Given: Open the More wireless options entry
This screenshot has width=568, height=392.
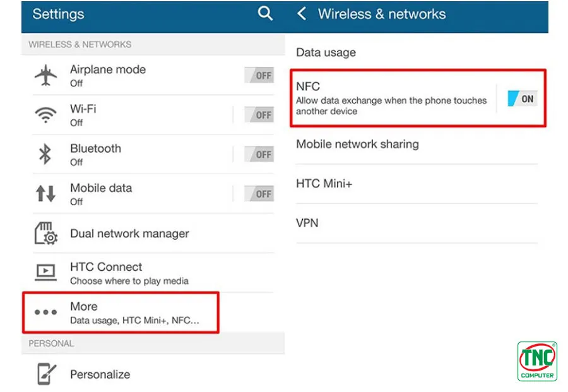Looking at the screenshot, I should [121, 312].
